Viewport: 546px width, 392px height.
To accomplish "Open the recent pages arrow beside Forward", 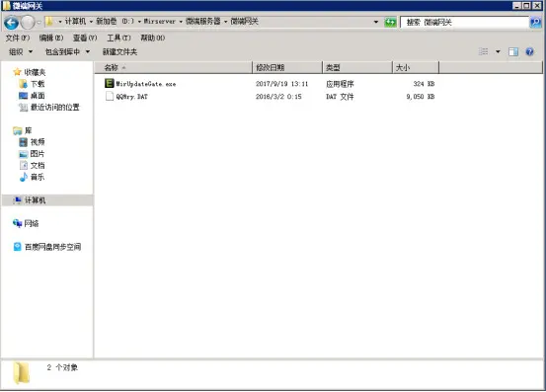I will (39, 23).
